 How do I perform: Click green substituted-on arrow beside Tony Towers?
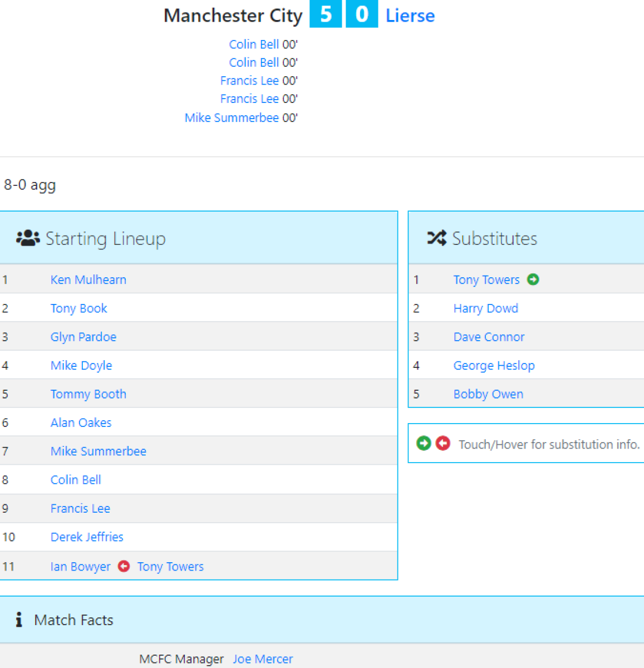pos(533,279)
